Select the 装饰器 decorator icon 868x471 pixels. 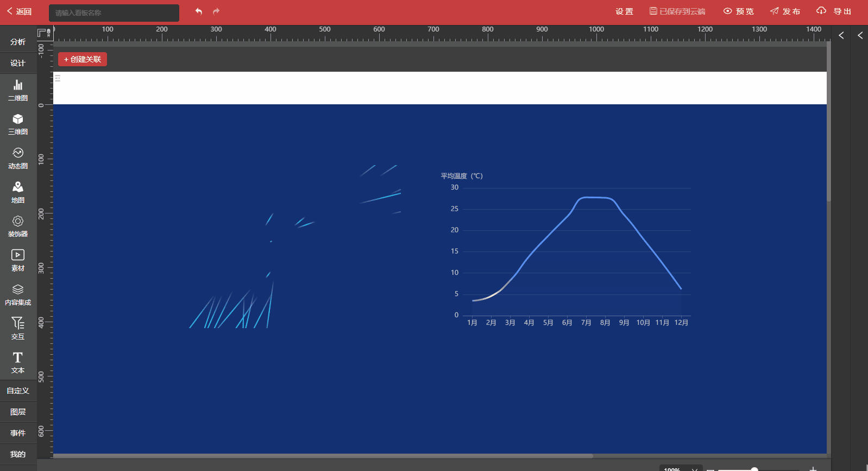(18, 226)
